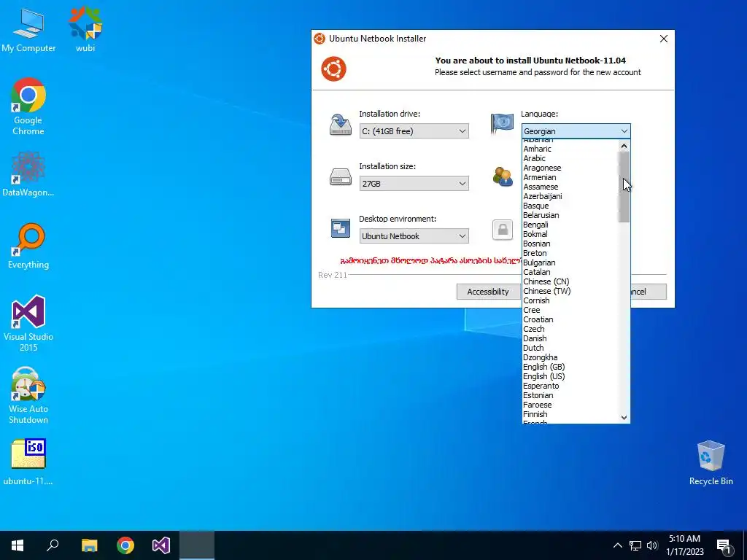This screenshot has width=747, height=560.
Task: Click the active installer taskbar button
Action: coord(197,545)
